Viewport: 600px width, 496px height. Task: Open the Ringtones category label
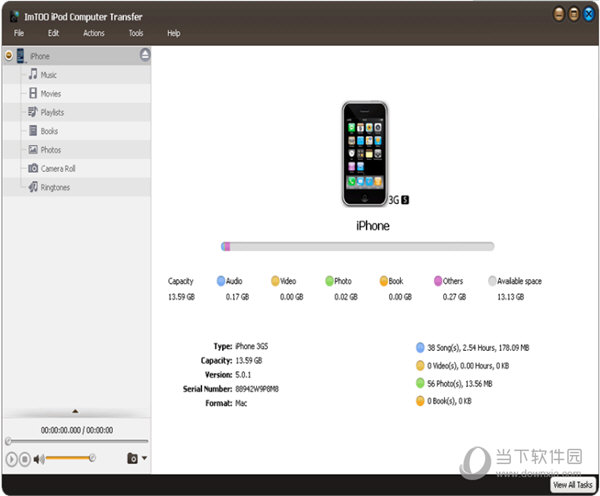click(x=55, y=188)
